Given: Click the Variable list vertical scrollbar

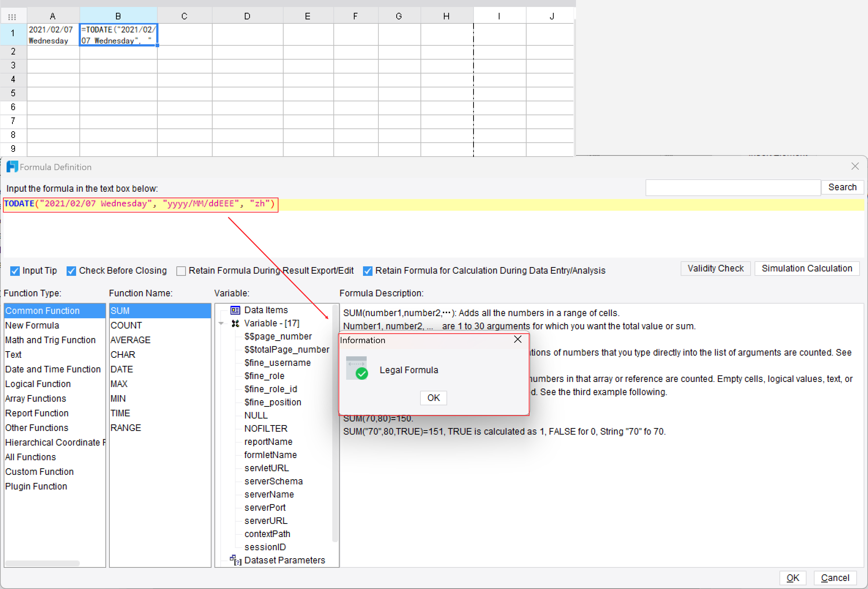Looking at the screenshot, I should 335,423.
